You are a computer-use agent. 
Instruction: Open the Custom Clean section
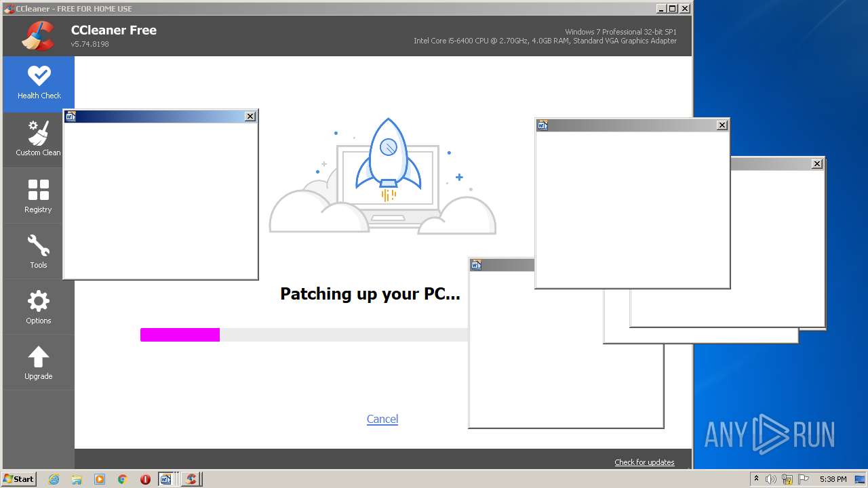pyautogui.click(x=39, y=140)
